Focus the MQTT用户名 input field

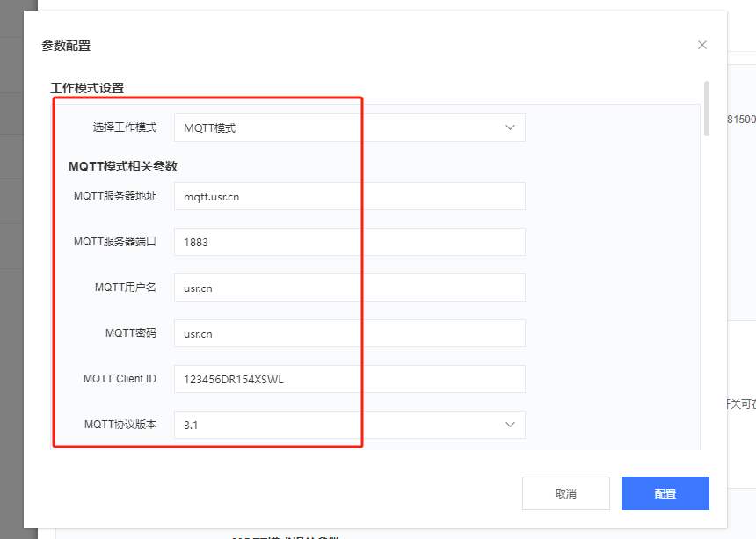(350, 288)
